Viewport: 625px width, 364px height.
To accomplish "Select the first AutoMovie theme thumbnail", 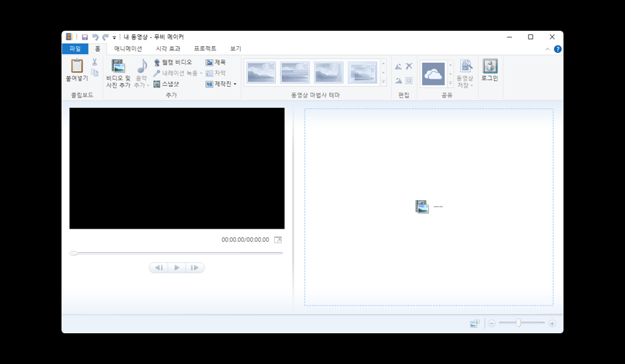I will pyautogui.click(x=261, y=73).
